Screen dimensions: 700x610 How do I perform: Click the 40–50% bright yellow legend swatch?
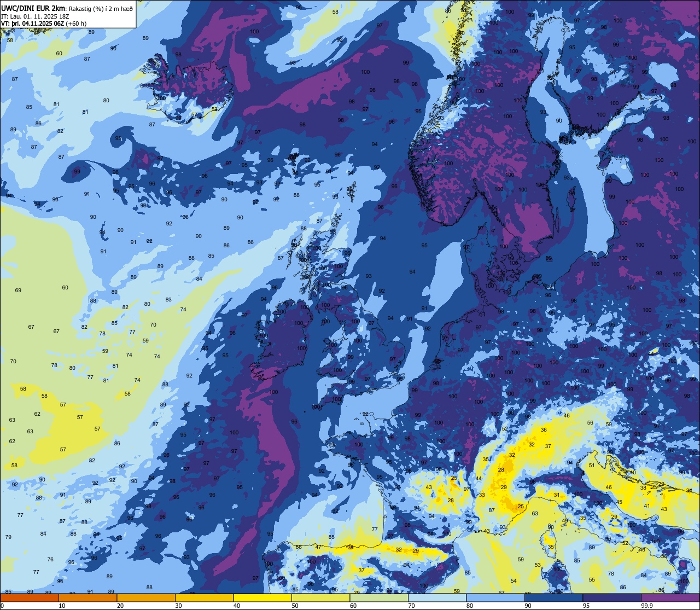[x=262, y=597]
